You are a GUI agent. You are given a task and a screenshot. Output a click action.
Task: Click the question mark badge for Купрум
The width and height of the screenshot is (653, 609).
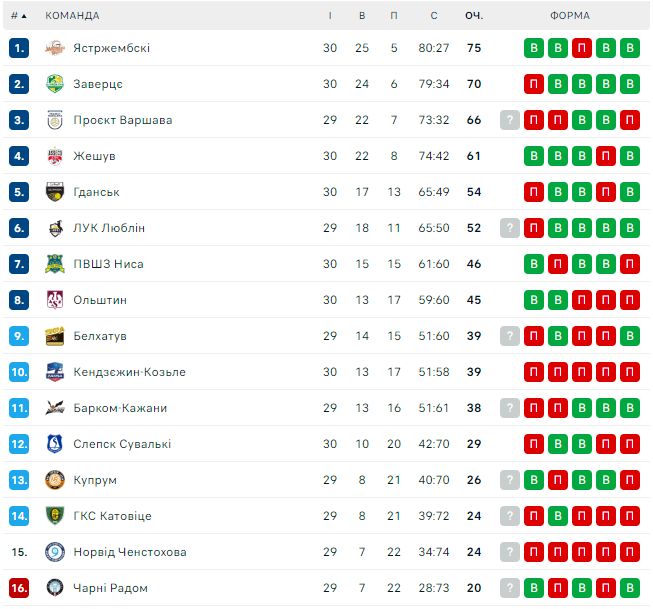tap(510, 480)
